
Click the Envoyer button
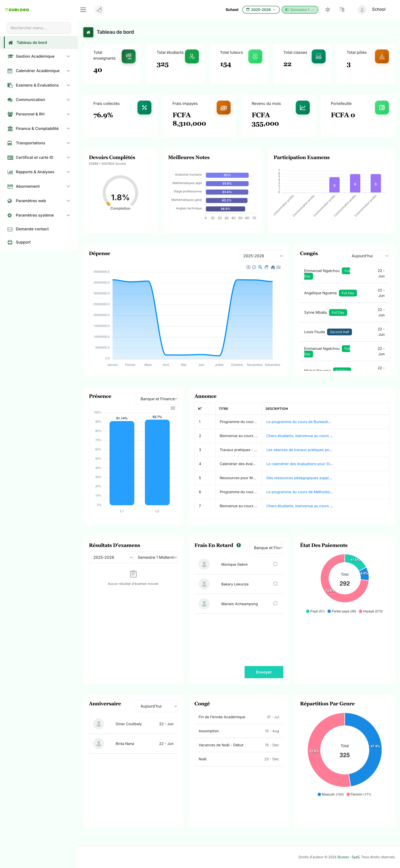point(264,672)
